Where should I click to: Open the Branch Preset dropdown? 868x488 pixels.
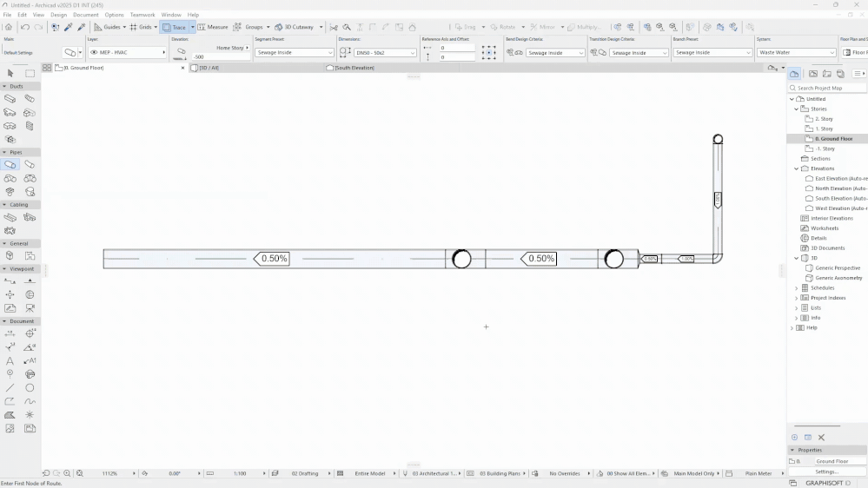point(712,53)
